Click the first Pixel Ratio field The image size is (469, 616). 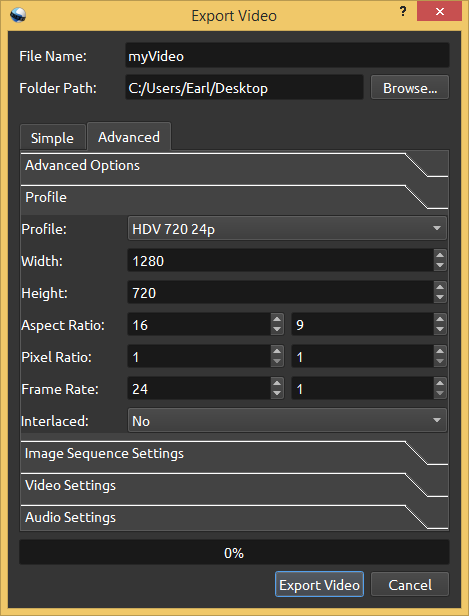click(199, 357)
